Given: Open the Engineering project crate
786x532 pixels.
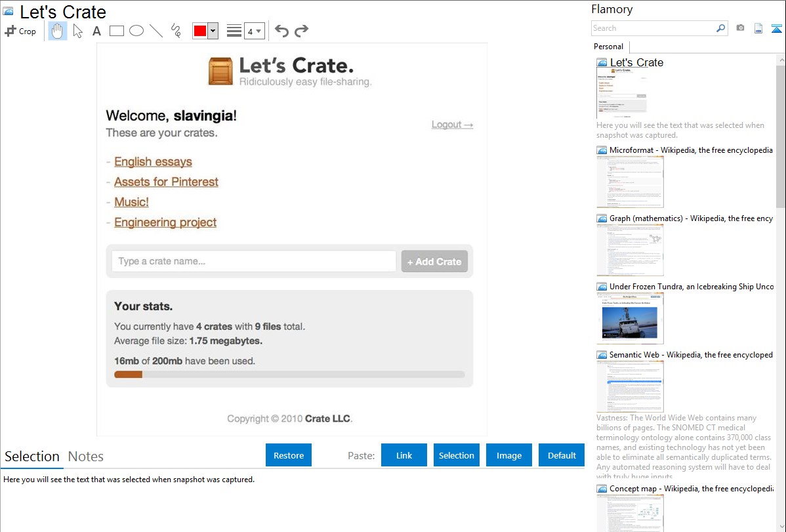Looking at the screenshot, I should click(165, 222).
